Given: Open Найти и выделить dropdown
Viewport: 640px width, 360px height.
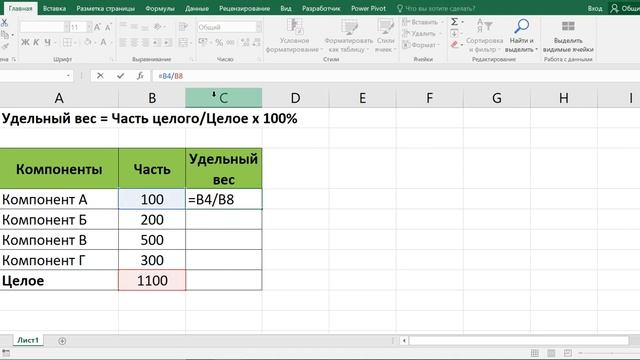Looking at the screenshot, I should pos(521,36).
